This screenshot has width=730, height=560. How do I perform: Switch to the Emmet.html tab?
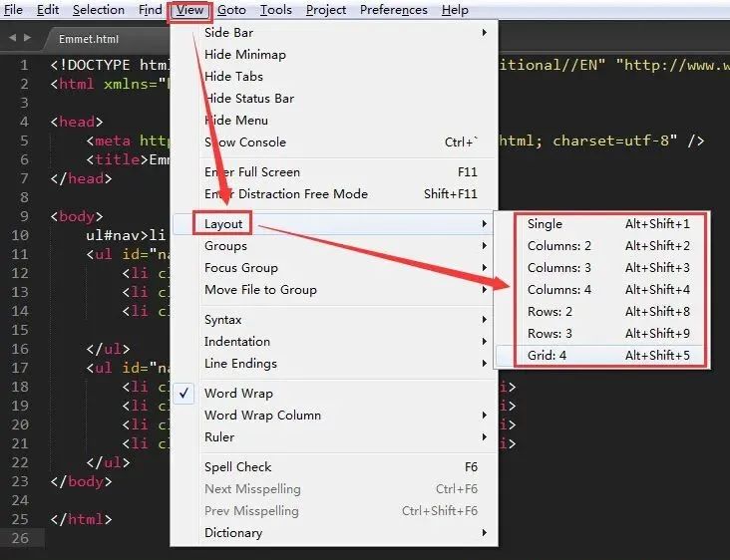click(89, 39)
